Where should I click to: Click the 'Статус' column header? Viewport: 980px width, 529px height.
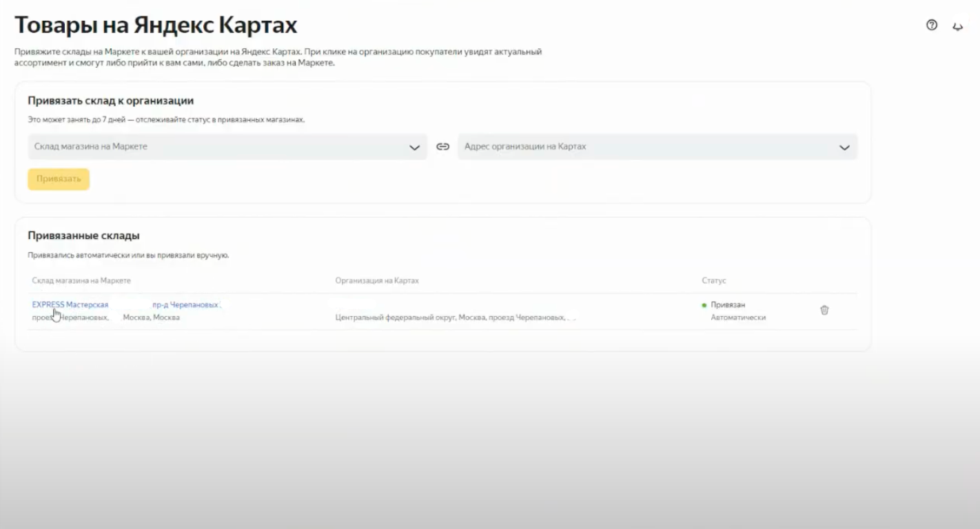click(714, 281)
